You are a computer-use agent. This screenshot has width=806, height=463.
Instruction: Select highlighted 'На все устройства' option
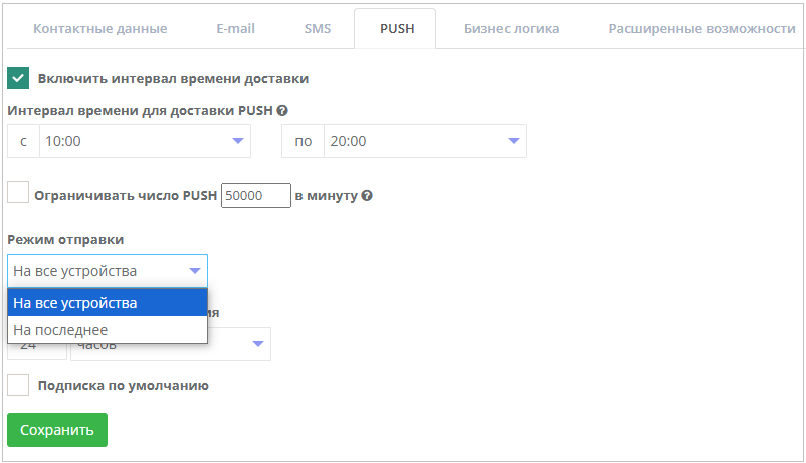(107, 303)
